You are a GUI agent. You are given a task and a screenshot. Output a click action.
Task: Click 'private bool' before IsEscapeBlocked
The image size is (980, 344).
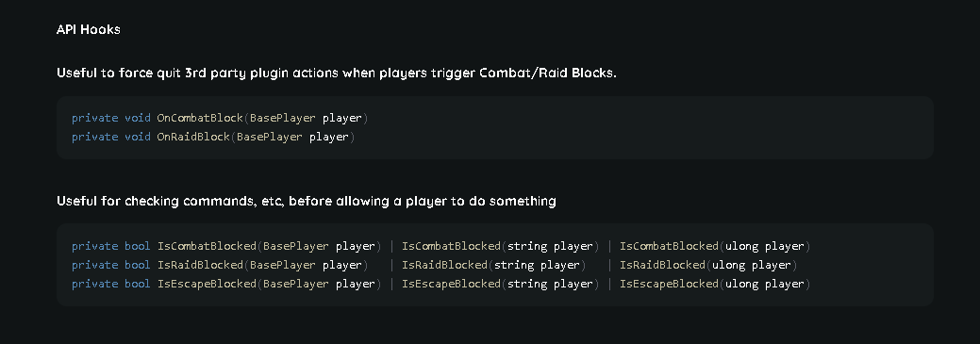111,284
